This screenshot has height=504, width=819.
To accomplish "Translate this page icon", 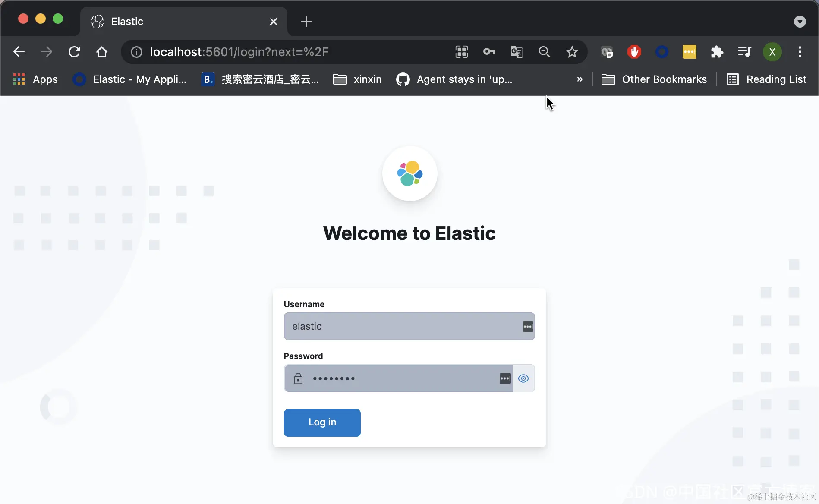I will [x=517, y=52].
